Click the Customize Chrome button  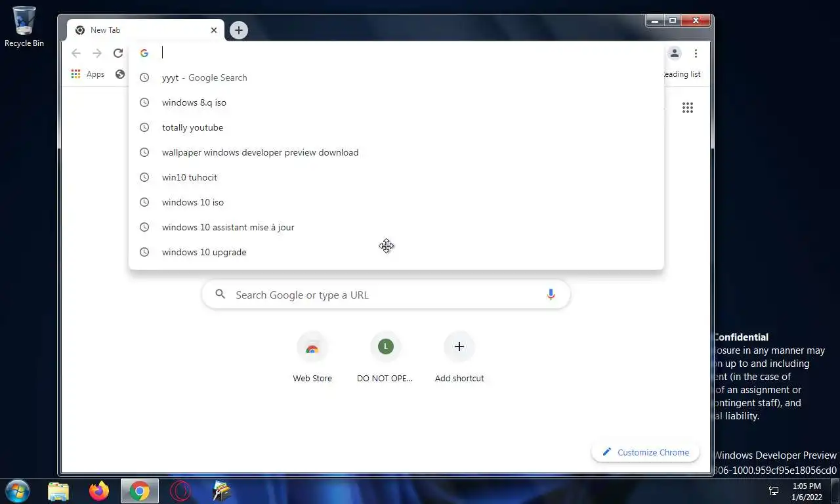(646, 452)
